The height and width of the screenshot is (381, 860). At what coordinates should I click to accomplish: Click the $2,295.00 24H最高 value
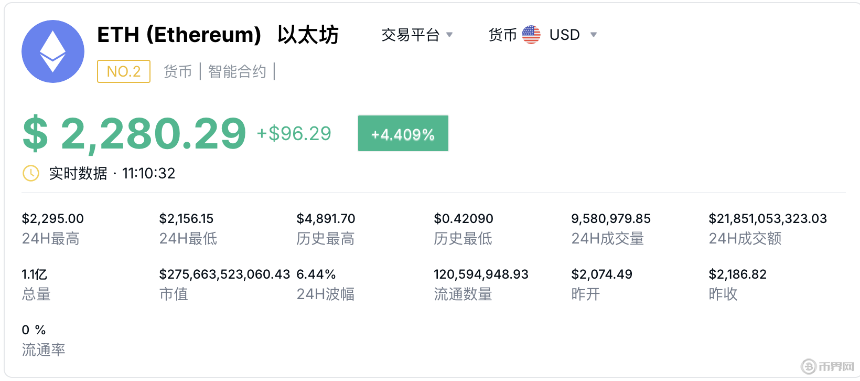coord(53,219)
